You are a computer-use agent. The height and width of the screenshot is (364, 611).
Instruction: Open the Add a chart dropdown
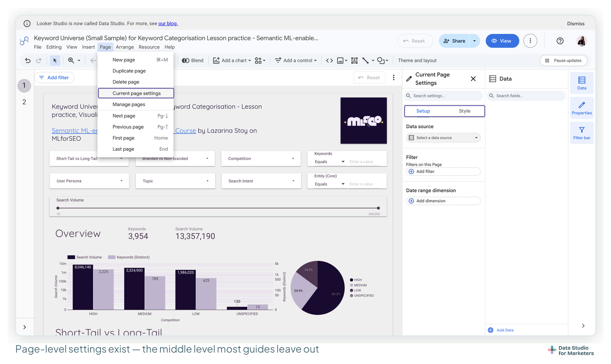pos(232,60)
